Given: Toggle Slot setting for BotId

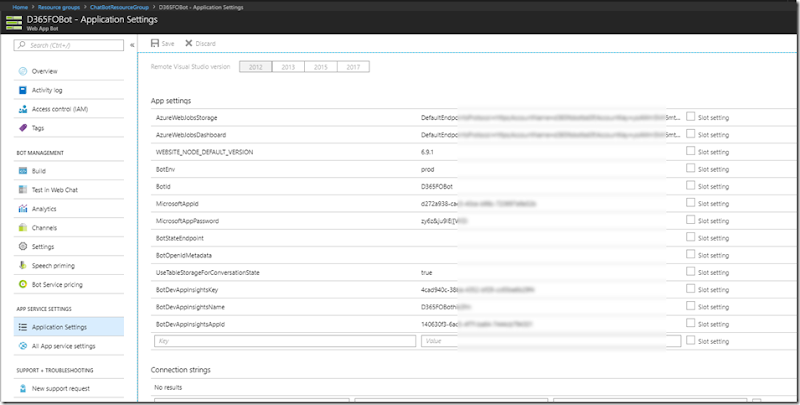Looking at the screenshot, I should click(x=690, y=186).
